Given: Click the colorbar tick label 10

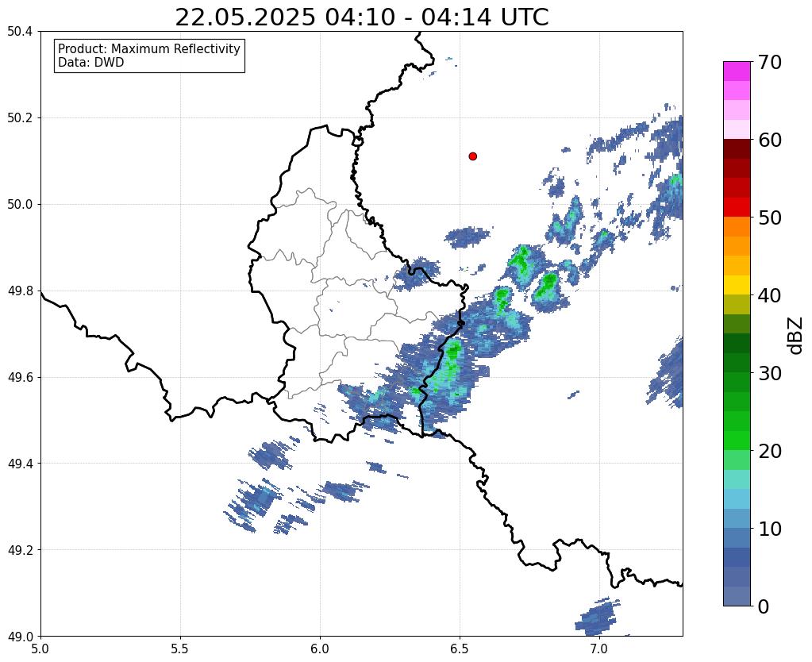Looking at the screenshot, I should pos(770,529).
